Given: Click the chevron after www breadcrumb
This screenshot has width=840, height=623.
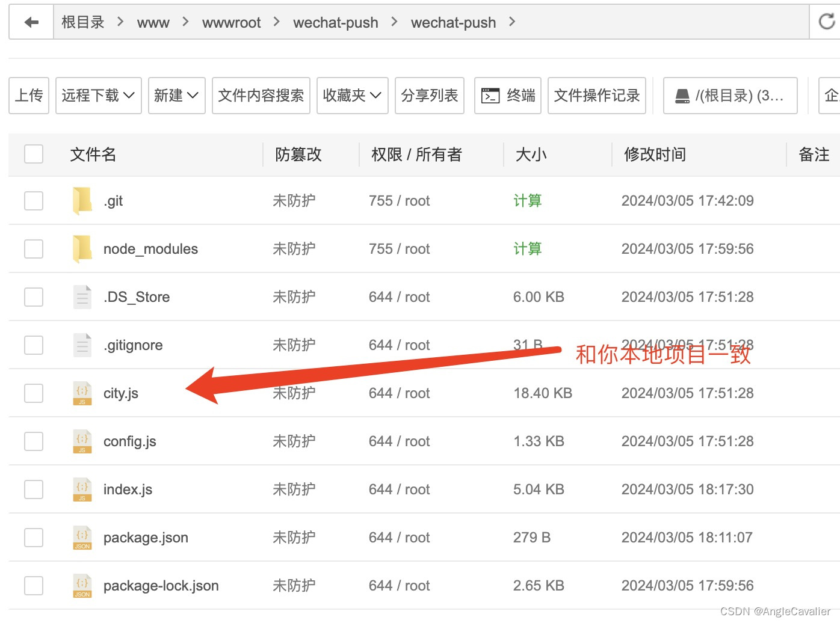Looking at the screenshot, I should pyautogui.click(x=185, y=22).
